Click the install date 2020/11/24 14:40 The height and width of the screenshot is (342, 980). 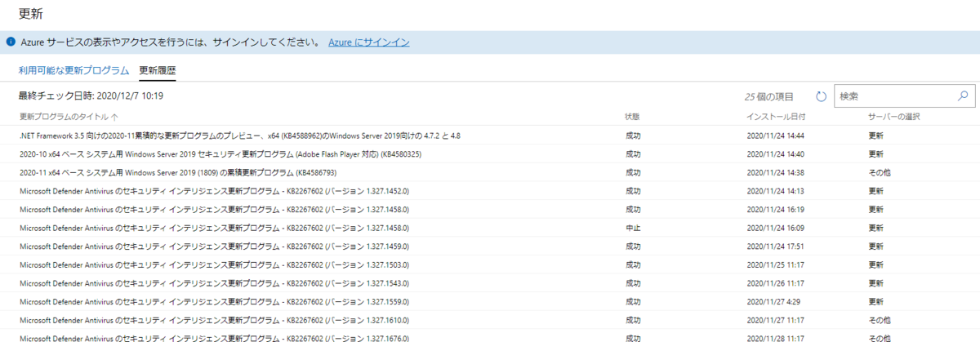point(776,153)
